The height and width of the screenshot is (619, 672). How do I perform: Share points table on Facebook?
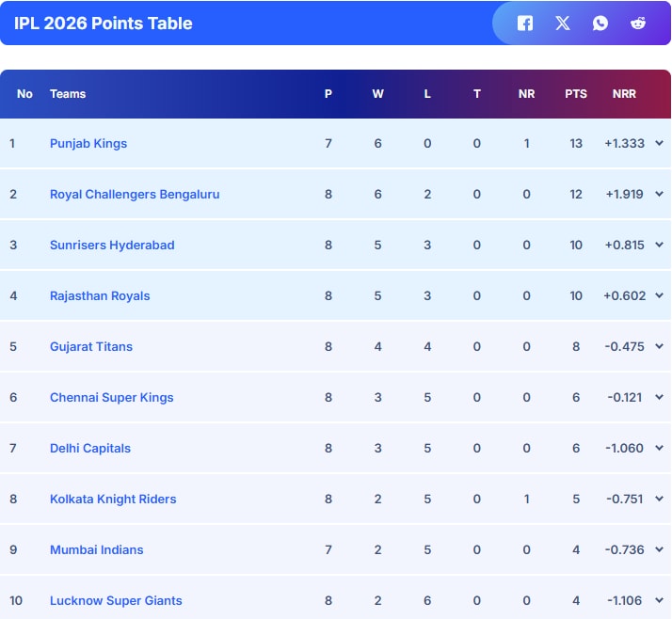pyautogui.click(x=525, y=24)
